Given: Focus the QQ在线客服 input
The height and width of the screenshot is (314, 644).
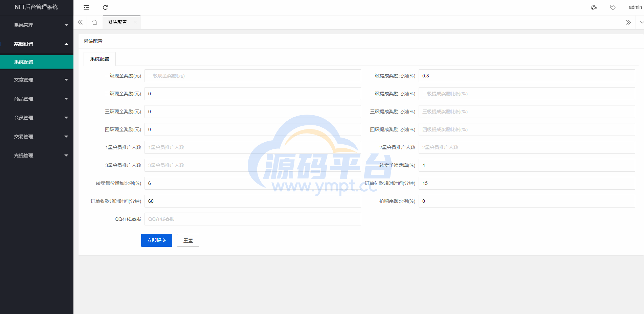Looking at the screenshot, I should click(253, 219).
